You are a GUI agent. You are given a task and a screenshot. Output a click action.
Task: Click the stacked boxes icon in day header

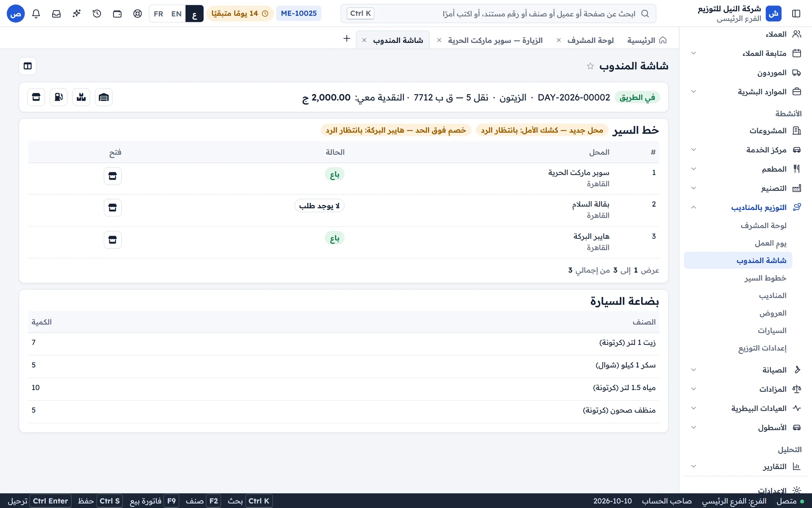pos(81,98)
